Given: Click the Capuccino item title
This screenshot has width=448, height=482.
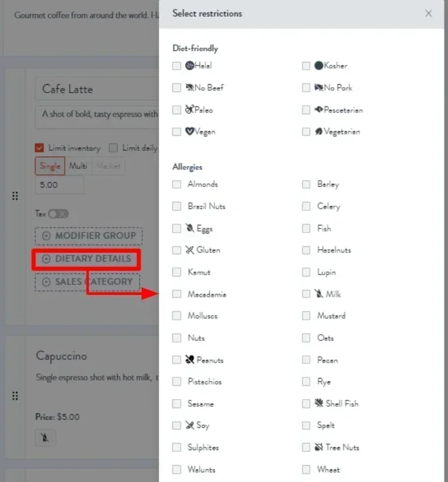Looking at the screenshot, I should 61,356.
